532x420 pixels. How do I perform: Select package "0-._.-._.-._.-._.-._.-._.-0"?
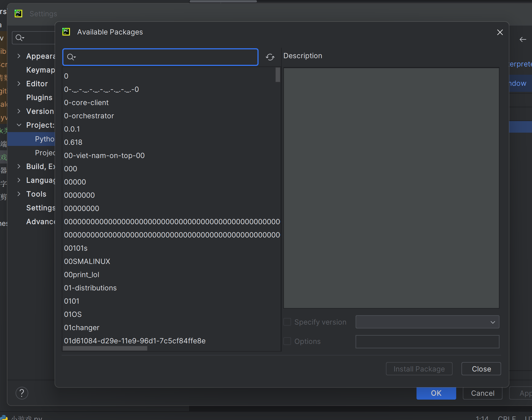(x=171, y=89)
